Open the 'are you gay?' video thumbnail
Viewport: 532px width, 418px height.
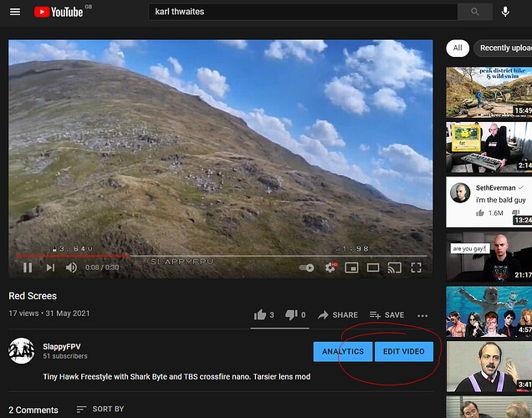(x=489, y=257)
